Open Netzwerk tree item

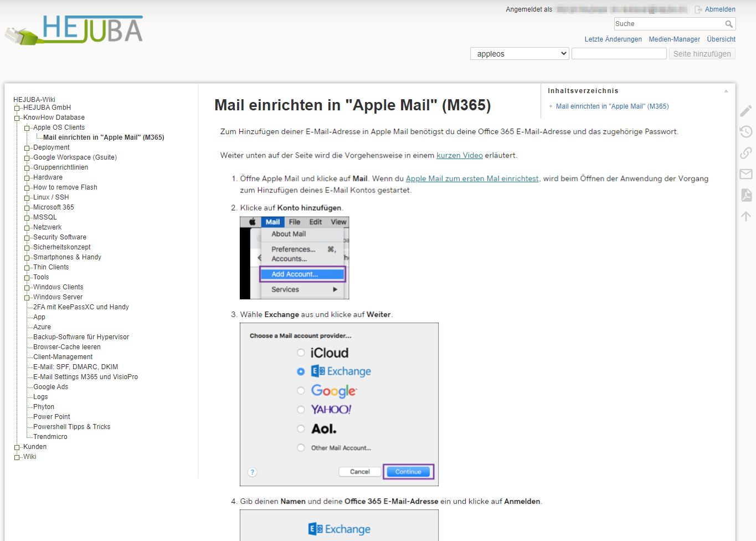tap(47, 227)
